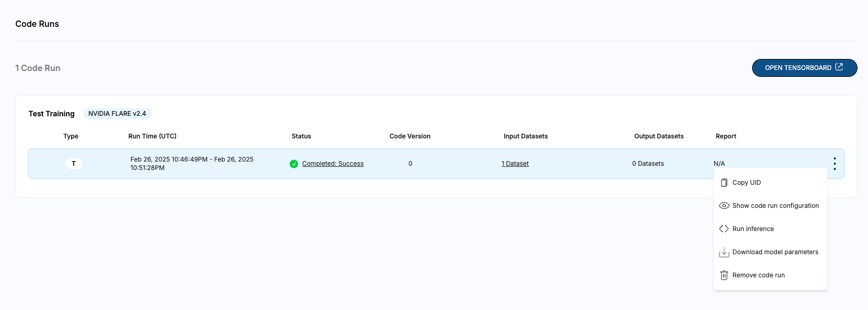
Task: Open Tensorboard with the blue button
Action: [x=804, y=68]
